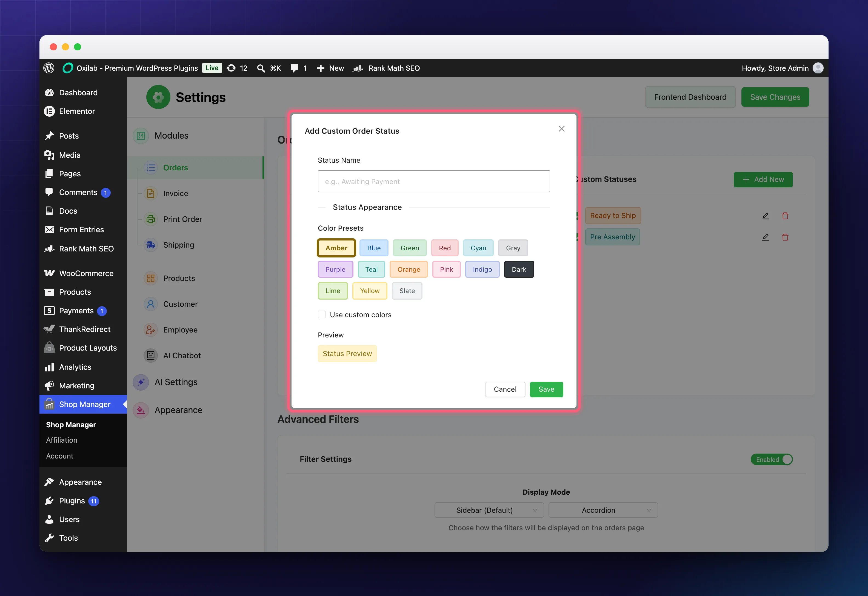The height and width of the screenshot is (596, 868).
Task: Click the updates refresh icon showing 12
Action: [x=232, y=68]
